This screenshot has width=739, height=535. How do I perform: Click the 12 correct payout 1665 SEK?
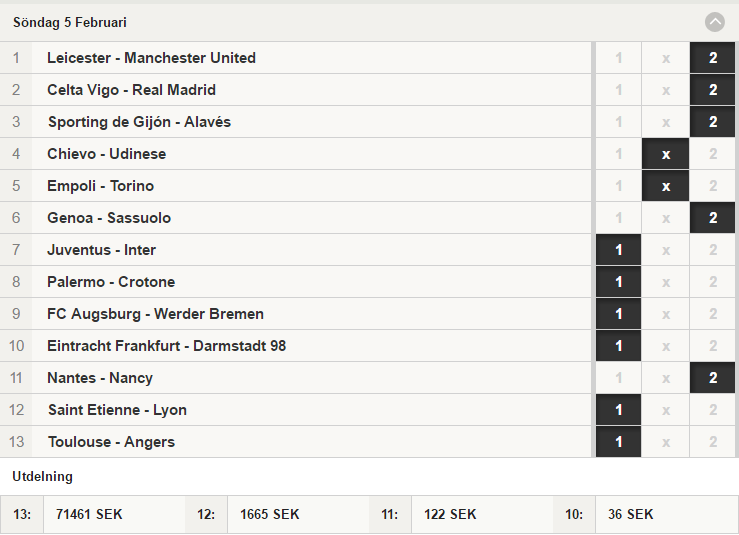[270, 514]
